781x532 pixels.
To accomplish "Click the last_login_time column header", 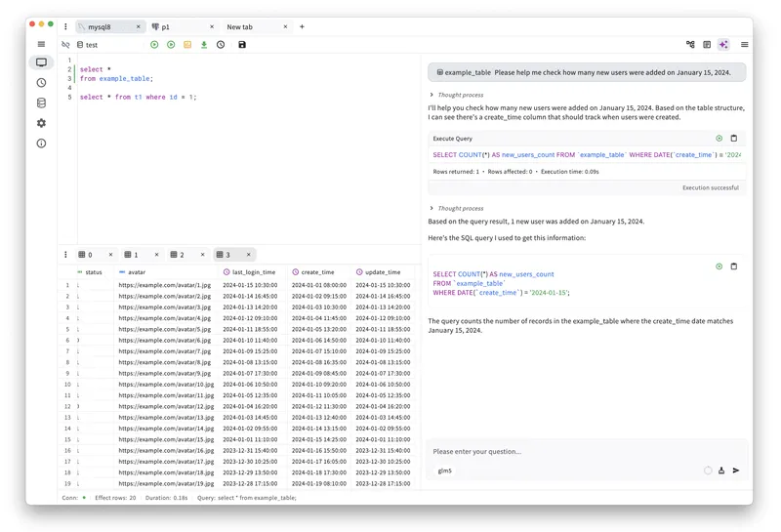I will [x=253, y=272].
